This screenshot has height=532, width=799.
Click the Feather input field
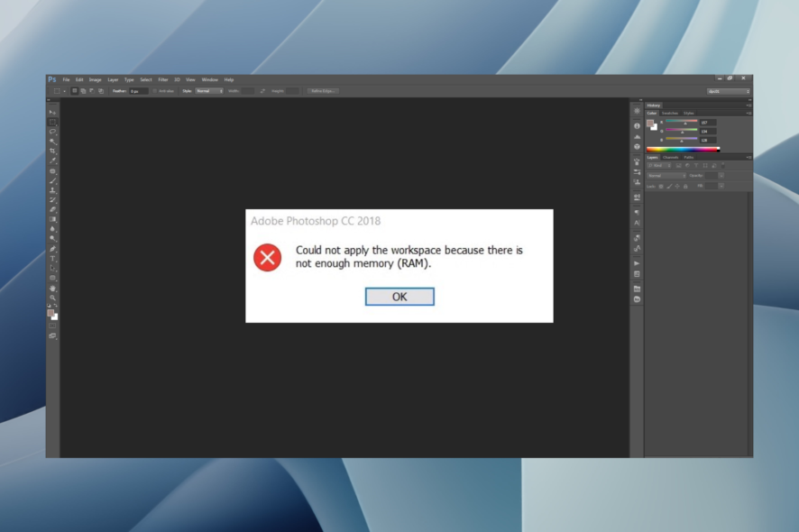tap(139, 91)
